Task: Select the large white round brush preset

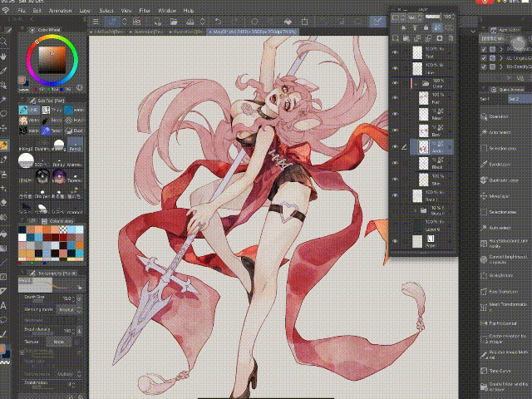Action: pos(26,160)
